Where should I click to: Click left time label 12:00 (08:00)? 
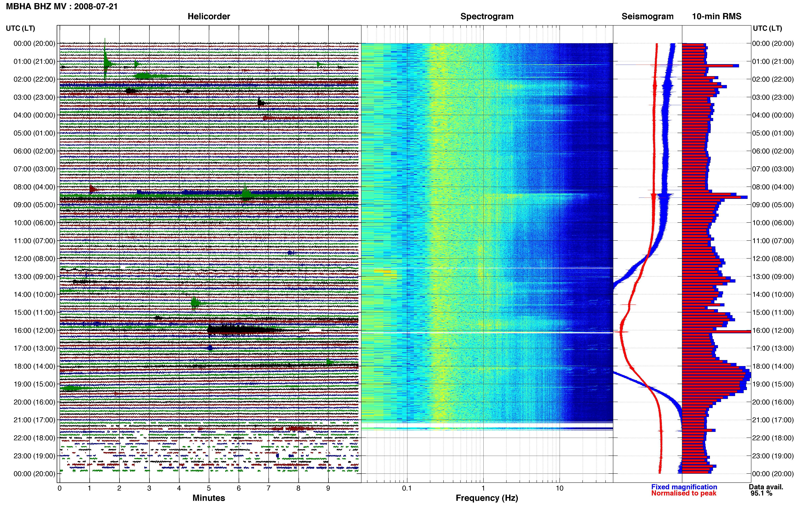click(34, 259)
